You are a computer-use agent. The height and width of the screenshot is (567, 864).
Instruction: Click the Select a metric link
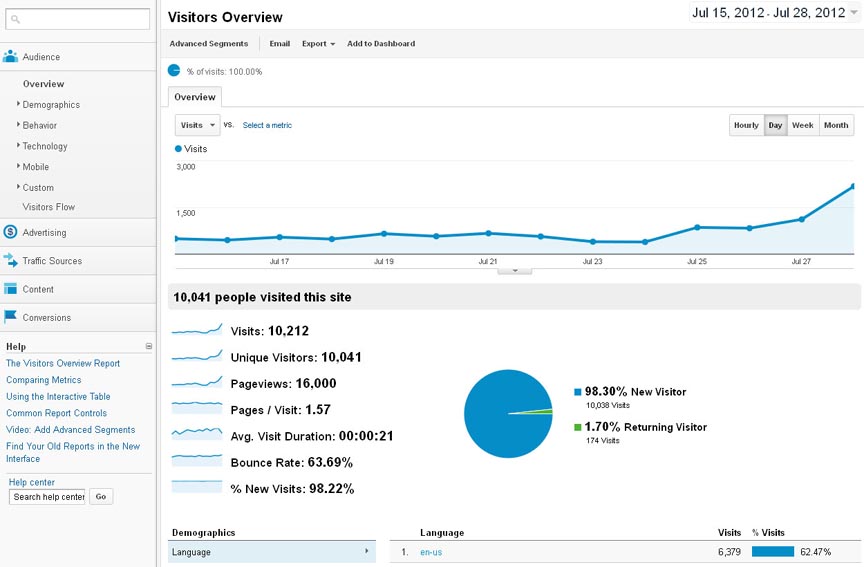(267, 125)
